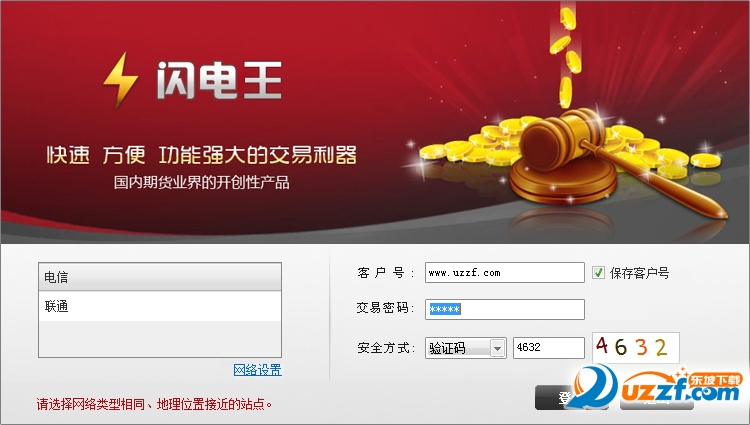Select the 联通 network entry
This screenshot has height=425, width=750.
tap(160, 306)
